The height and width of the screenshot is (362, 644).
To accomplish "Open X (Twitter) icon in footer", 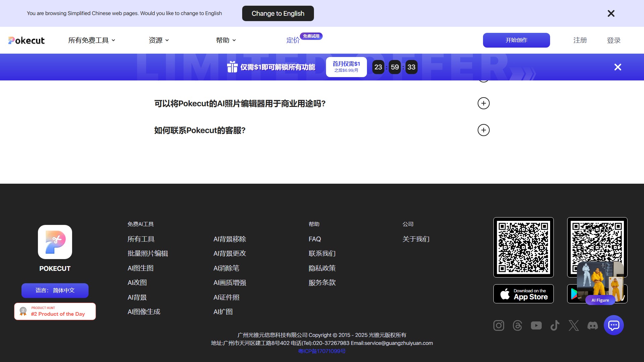I will 574,325.
